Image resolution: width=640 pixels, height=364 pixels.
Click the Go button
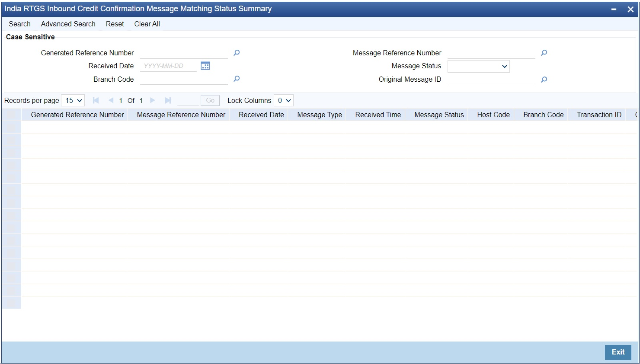click(210, 100)
